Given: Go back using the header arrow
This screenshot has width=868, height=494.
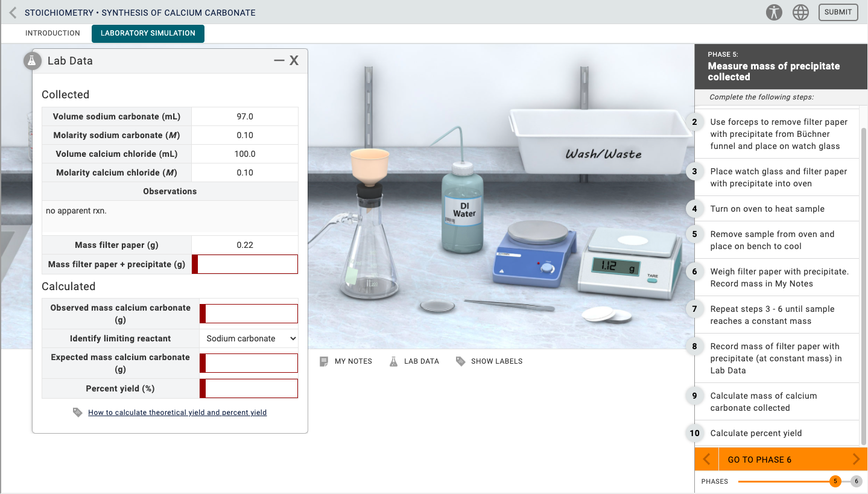Looking at the screenshot, I should pyautogui.click(x=13, y=12).
